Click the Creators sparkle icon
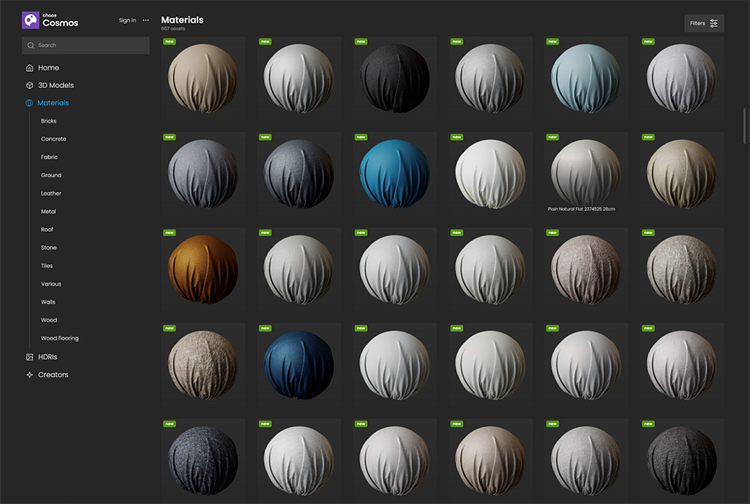750x504 pixels. [x=29, y=375]
